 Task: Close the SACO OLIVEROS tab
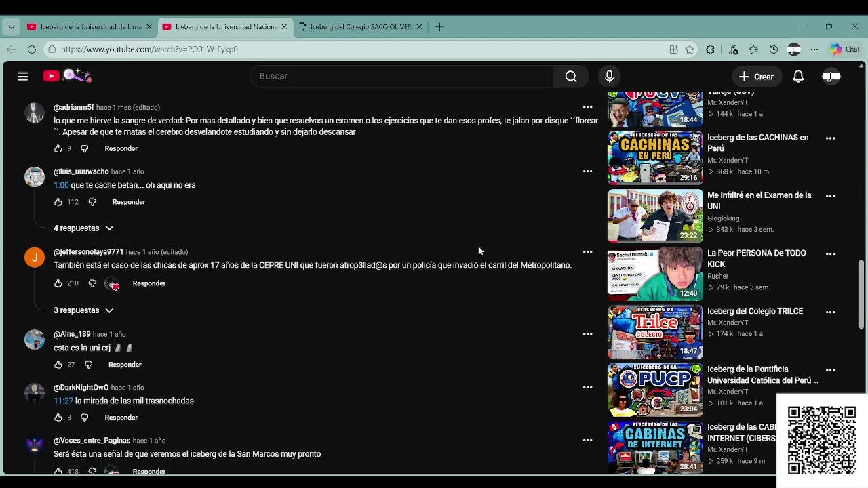(x=419, y=27)
